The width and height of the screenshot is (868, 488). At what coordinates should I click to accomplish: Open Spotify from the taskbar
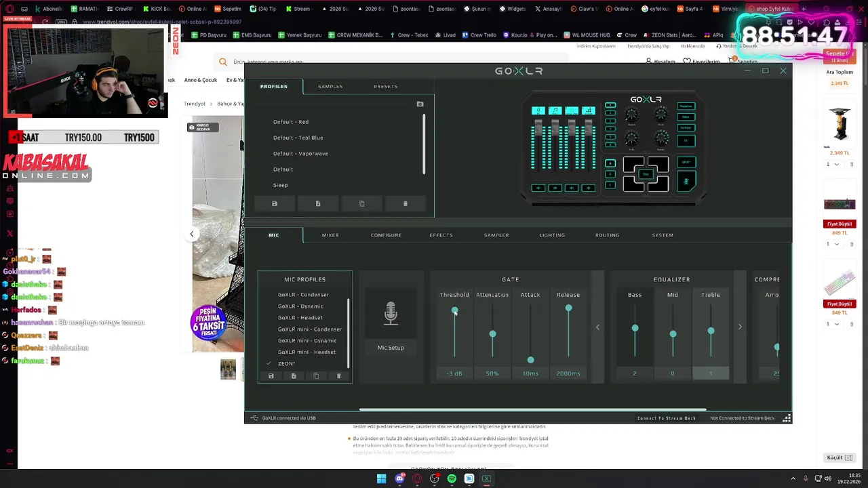click(452, 479)
